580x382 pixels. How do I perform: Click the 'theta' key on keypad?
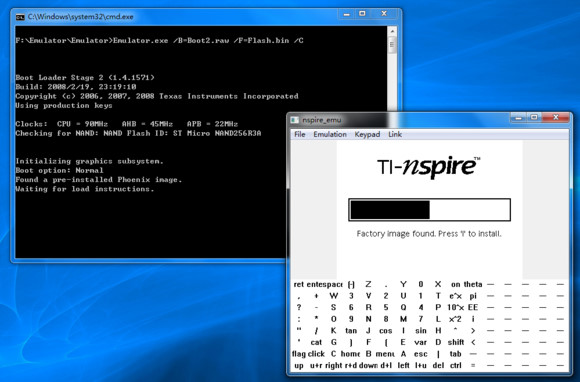pyautogui.click(x=473, y=284)
